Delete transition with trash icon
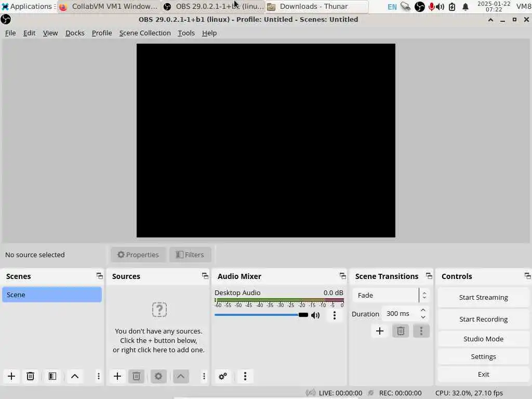 pyautogui.click(x=401, y=331)
